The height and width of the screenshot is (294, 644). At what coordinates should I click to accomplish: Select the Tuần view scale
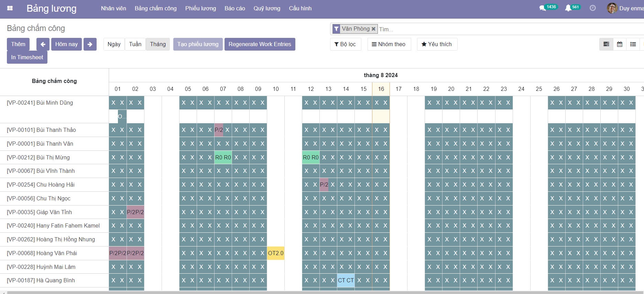[135, 44]
